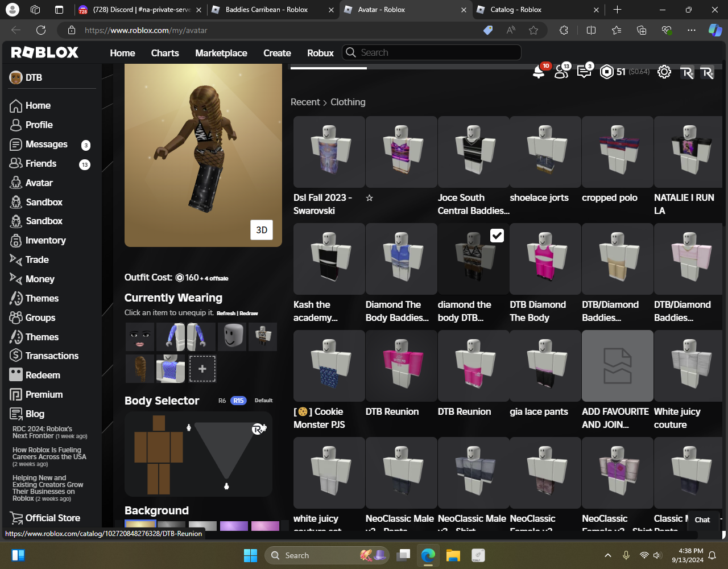The image size is (728, 569).
Task: Open Charts in the top navigation
Action: coord(165,53)
